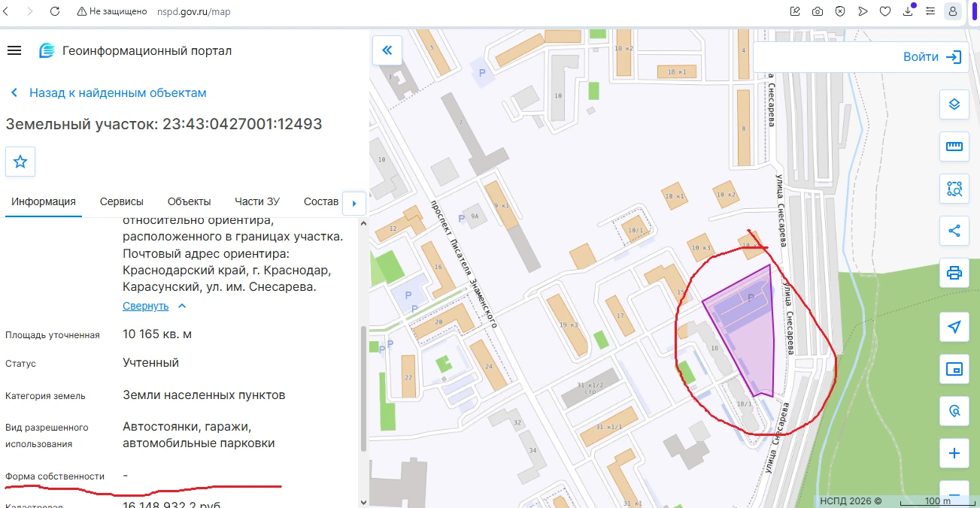Image resolution: width=980 pixels, height=508 pixels.
Task: Reload the browser page
Action: click(x=54, y=12)
